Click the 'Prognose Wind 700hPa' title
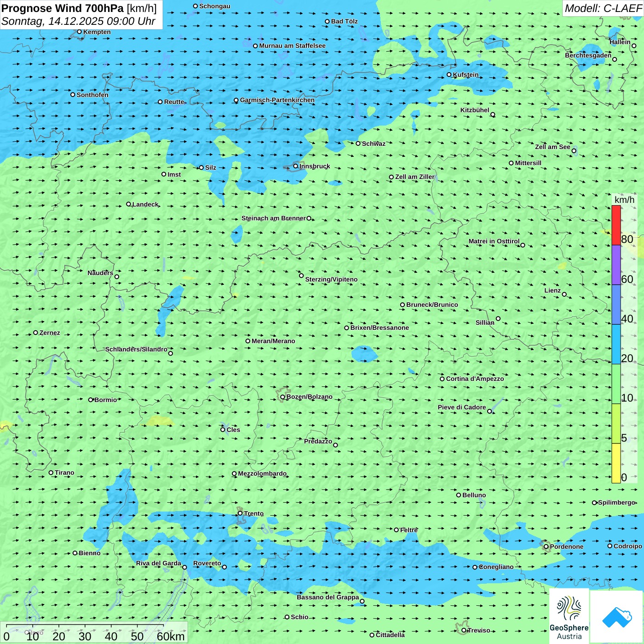The image size is (644, 644). (x=63, y=8)
